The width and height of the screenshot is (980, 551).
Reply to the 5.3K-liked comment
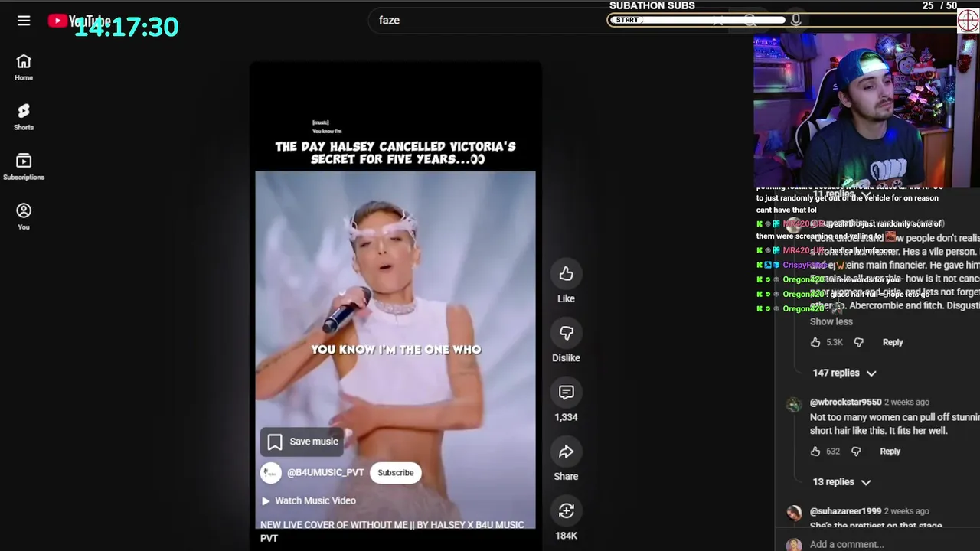(x=893, y=342)
